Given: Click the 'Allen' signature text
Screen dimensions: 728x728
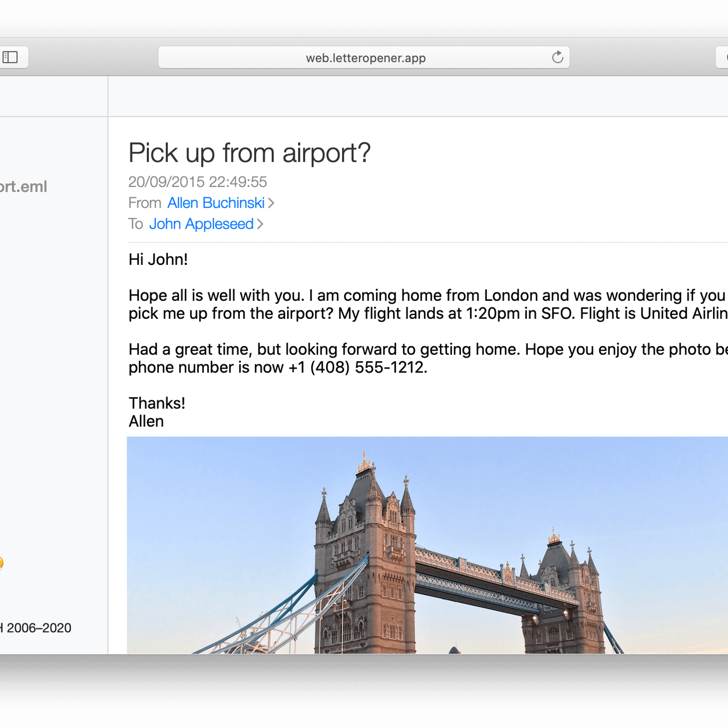Looking at the screenshot, I should [146, 421].
